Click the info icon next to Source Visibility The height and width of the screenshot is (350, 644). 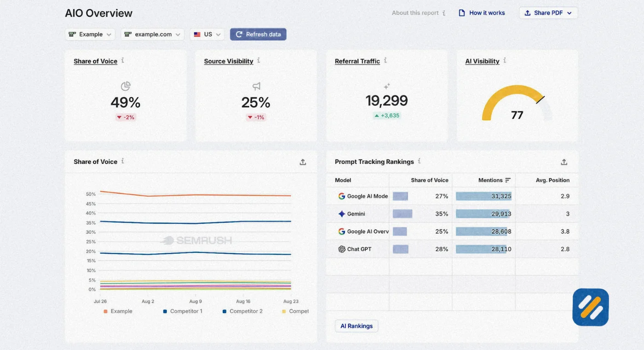259,60
